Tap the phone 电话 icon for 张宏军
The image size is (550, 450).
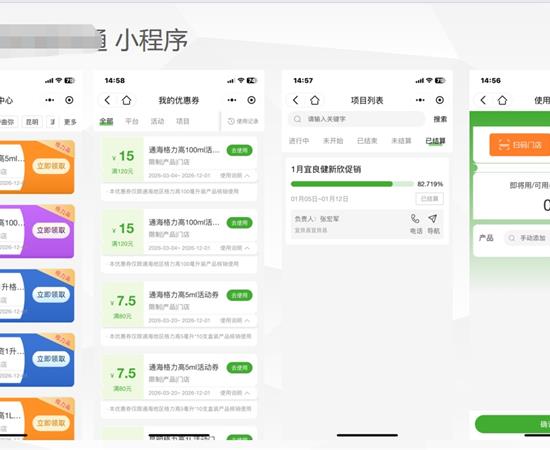click(415, 219)
